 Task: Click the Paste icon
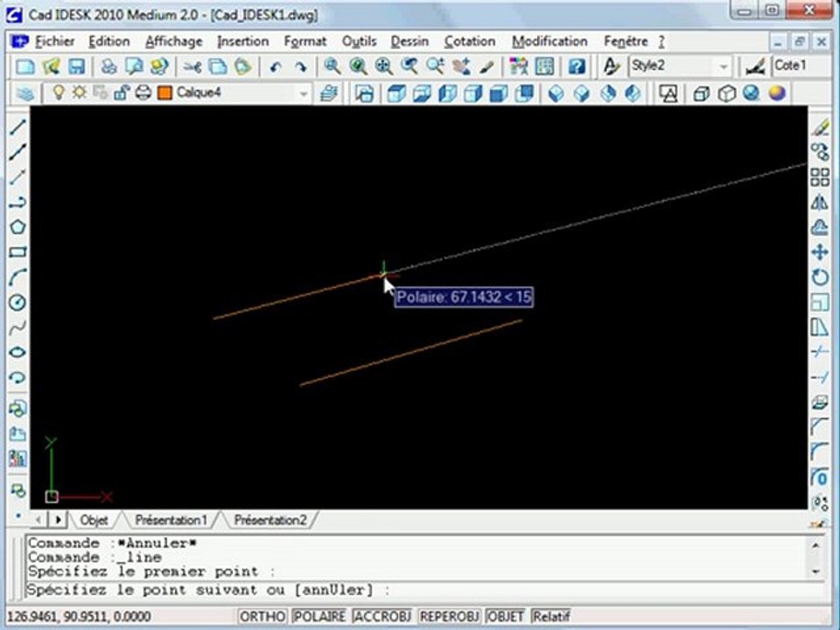[242, 66]
